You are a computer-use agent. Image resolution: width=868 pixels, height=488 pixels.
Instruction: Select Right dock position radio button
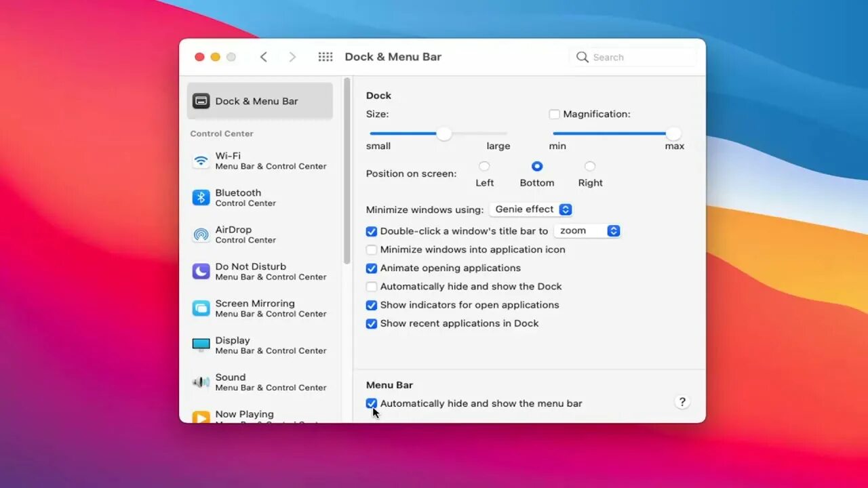[x=590, y=166]
